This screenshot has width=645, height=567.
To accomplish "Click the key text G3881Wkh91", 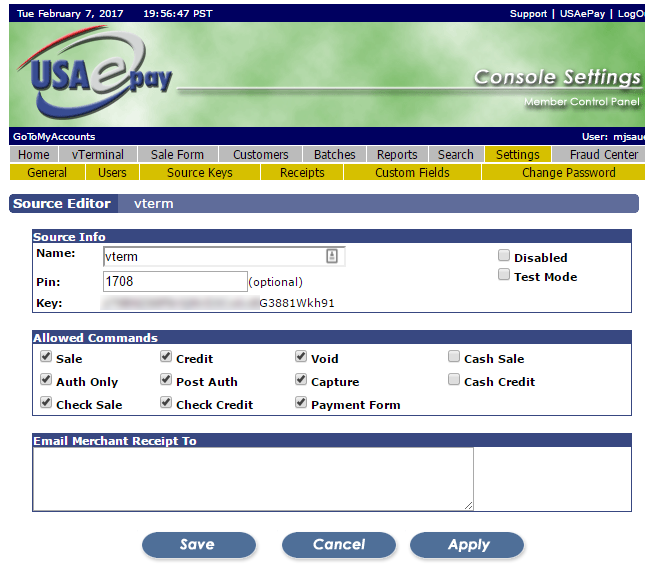I will point(297,303).
